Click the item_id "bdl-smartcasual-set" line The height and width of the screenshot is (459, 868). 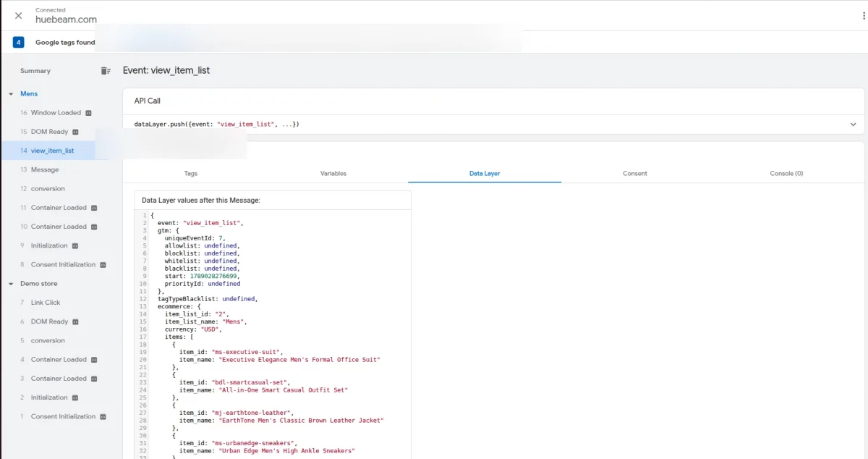coord(235,382)
